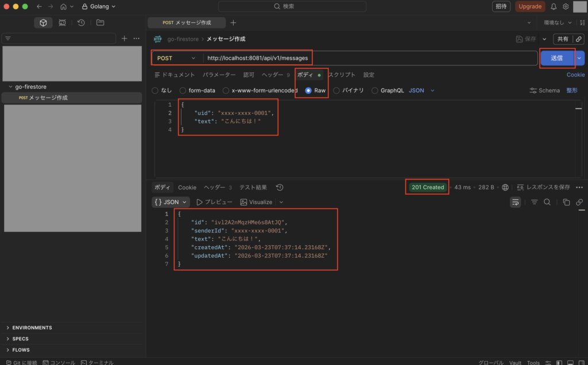Switch to the スクリプト request tab
The width and height of the screenshot is (588, 365).
342,75
